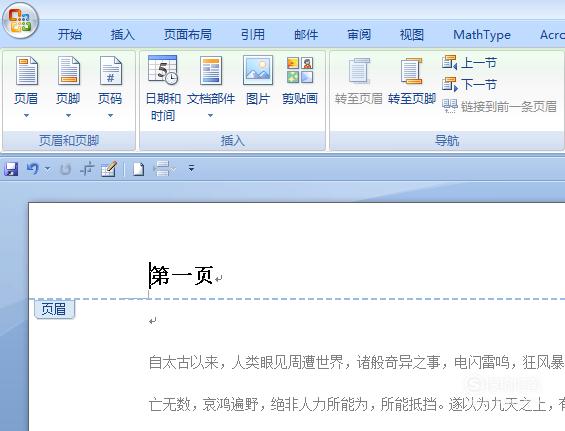Jump to previous section 上一节
This screenshot has width=565, height=431.
pyautogui.click(x=470, y=63)
